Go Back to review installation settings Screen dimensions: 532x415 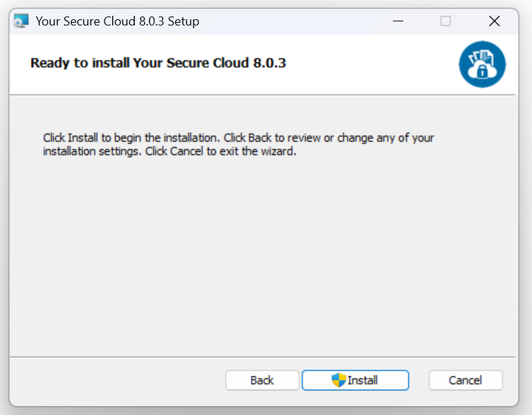(x=262, y=380)
